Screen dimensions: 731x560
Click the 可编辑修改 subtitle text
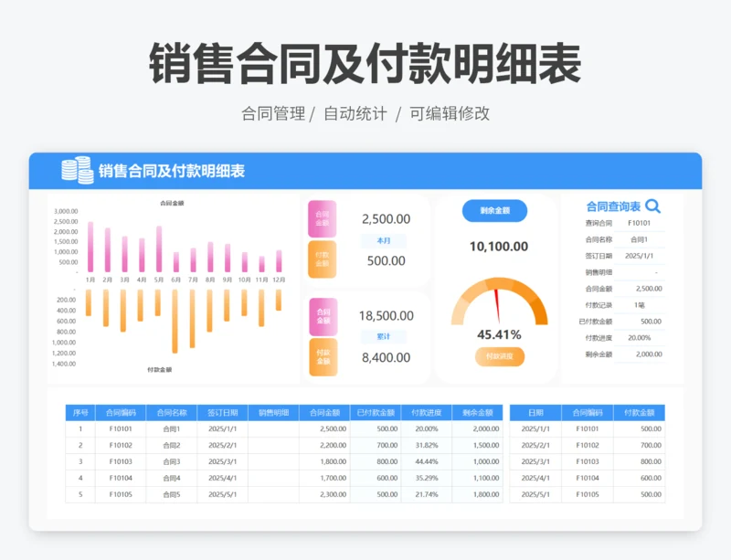tap(450, 113)
